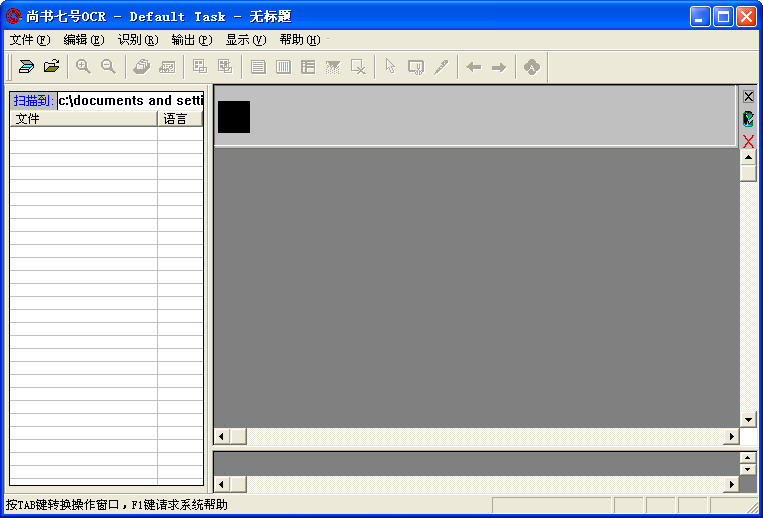This screenshot has width=763, height=518.
Task: Click the zoom out magnifier icon
Action: click(x=108, y=67)
